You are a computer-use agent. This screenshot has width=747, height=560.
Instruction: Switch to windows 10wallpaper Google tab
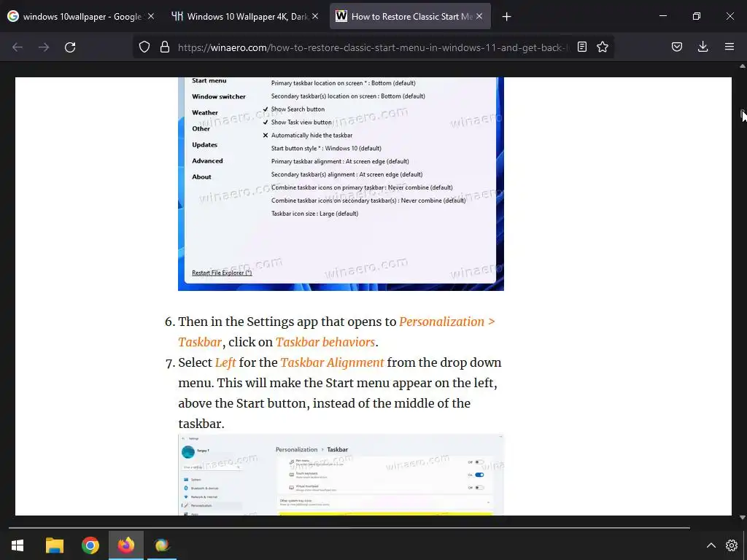point(82,16)
